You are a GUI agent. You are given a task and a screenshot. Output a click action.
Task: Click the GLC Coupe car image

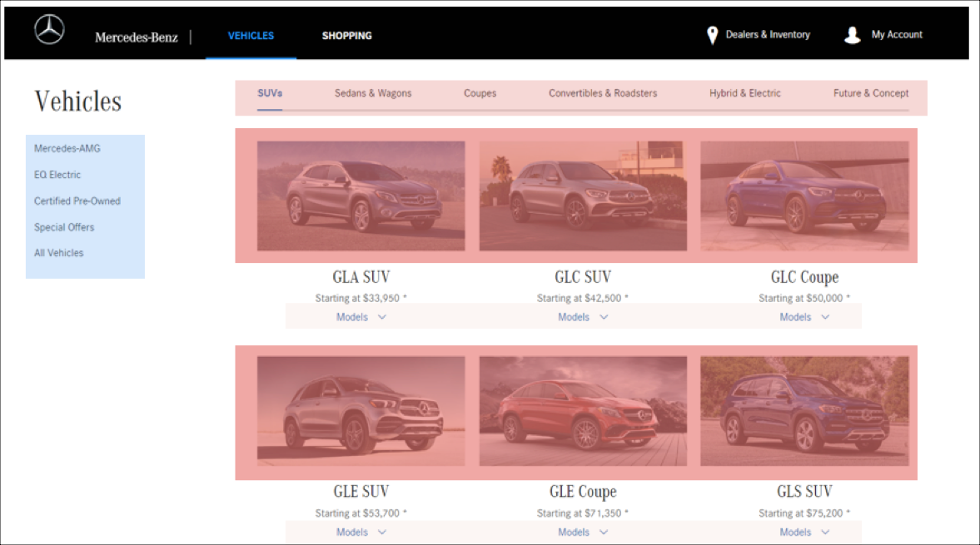[x=804, y=196]
